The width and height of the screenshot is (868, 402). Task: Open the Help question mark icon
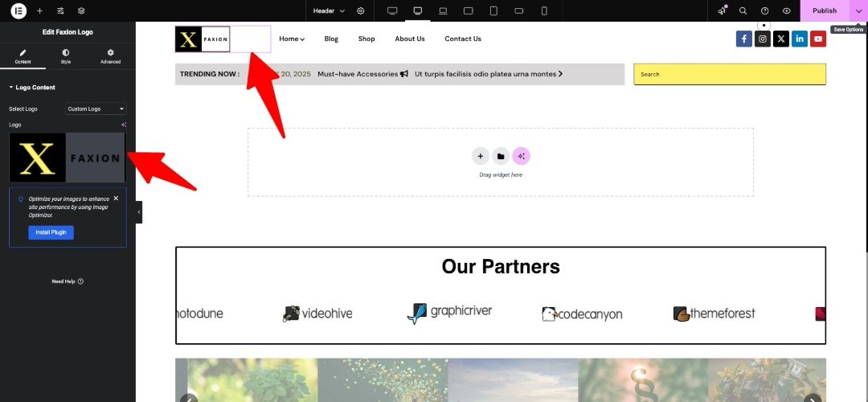coord(764,10)
